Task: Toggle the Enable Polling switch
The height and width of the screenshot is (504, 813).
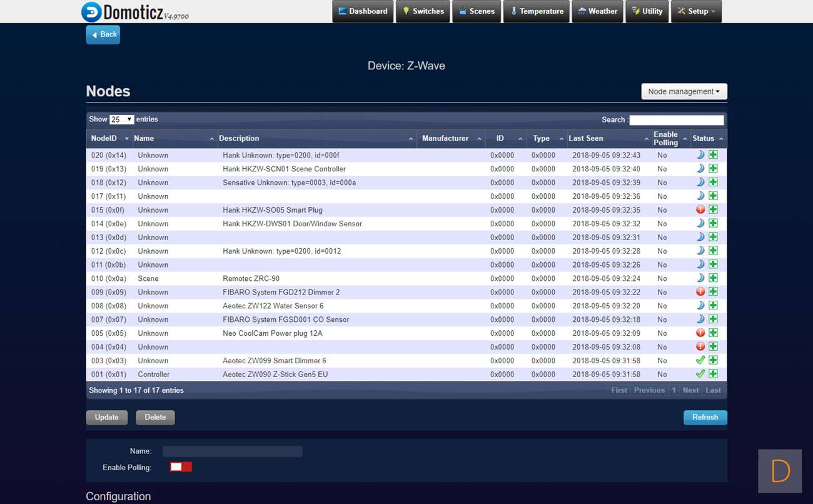Action: 181,467
